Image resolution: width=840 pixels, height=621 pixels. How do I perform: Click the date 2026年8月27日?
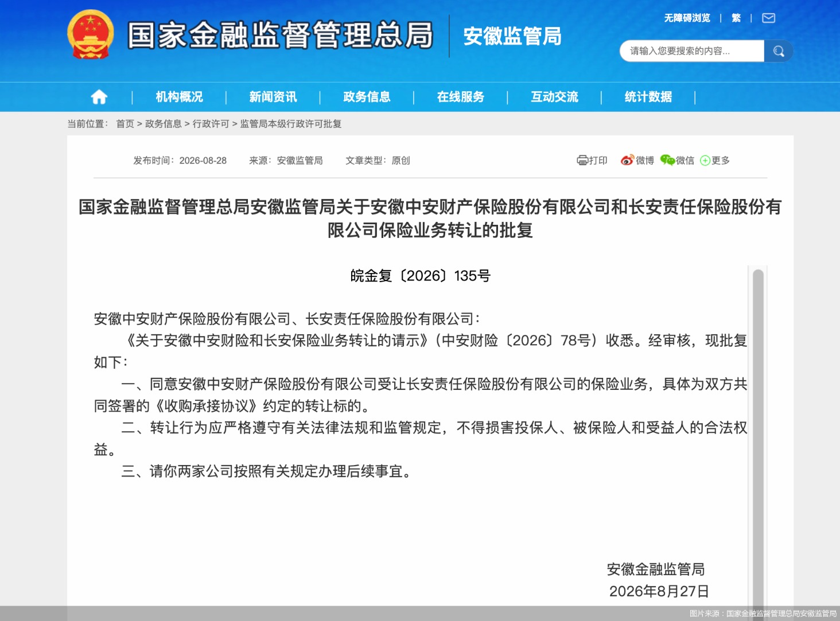[x=659, y=591]
